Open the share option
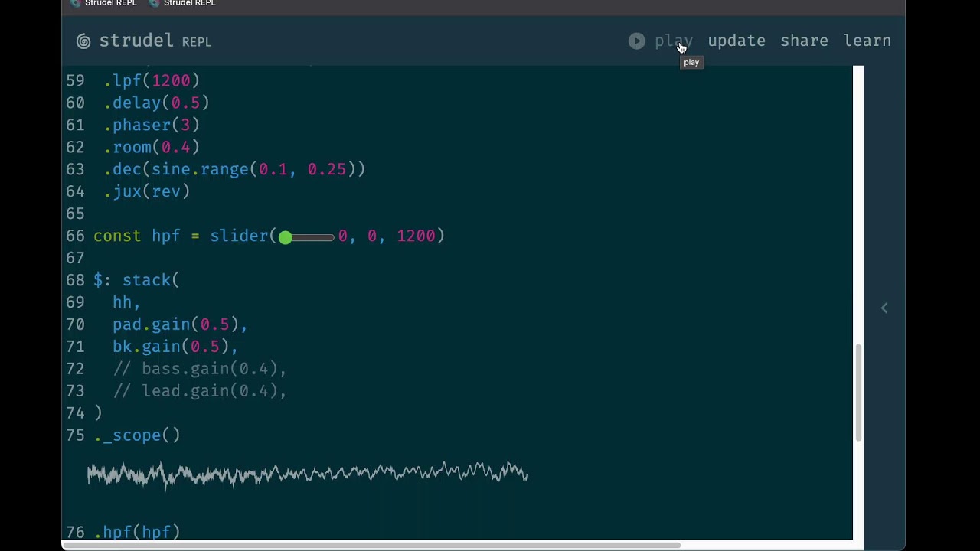Screen dimensions: 980x551 (x=804, y=41)
